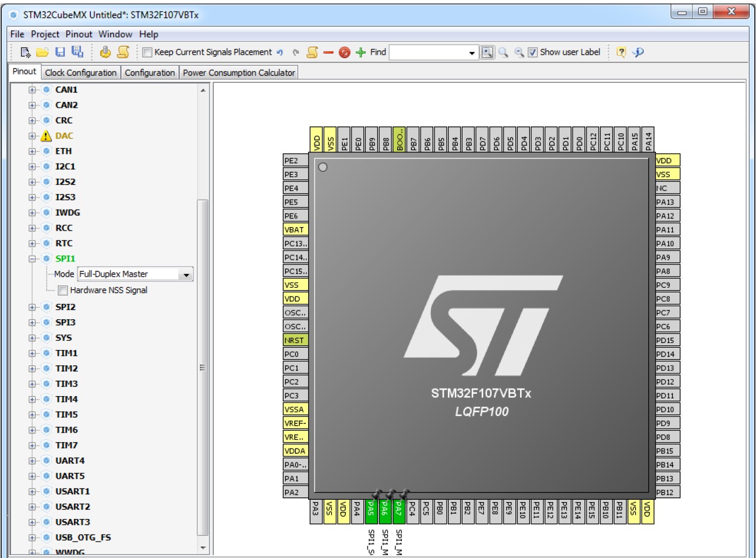
Task: Click the red circular clear-pinouts icon
Action: click(344, 52)
